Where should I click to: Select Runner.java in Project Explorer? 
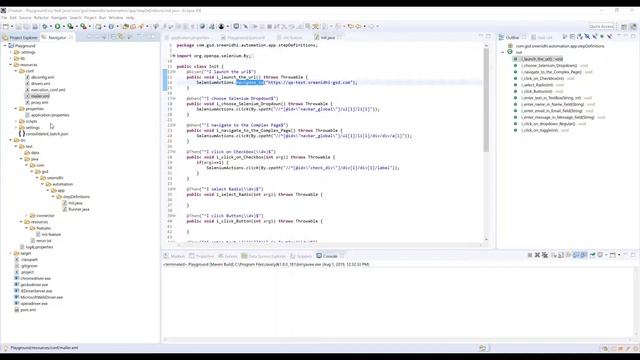pyautogui.click(x=79, y=209)
